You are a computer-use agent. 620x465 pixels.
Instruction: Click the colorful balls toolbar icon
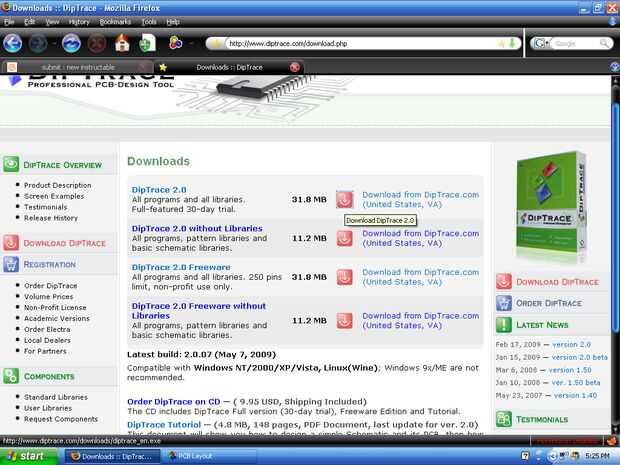tap(176, 43)
